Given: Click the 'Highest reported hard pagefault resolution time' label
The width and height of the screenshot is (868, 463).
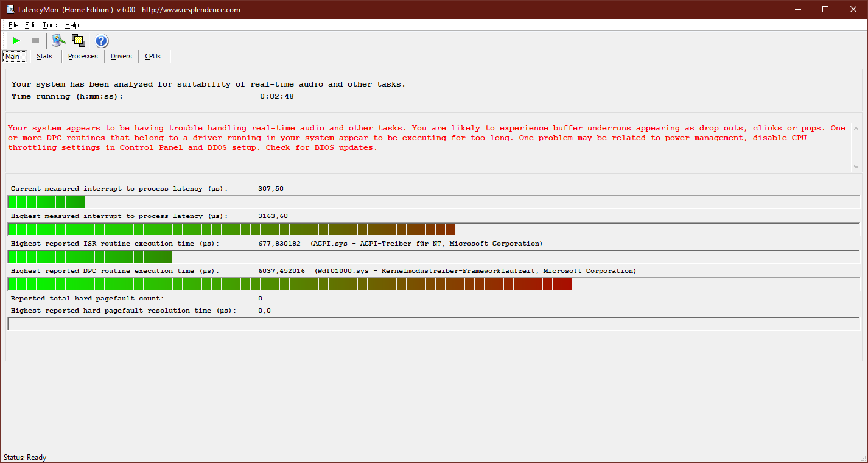Looking at the screenshot, I should click(124, 311).
